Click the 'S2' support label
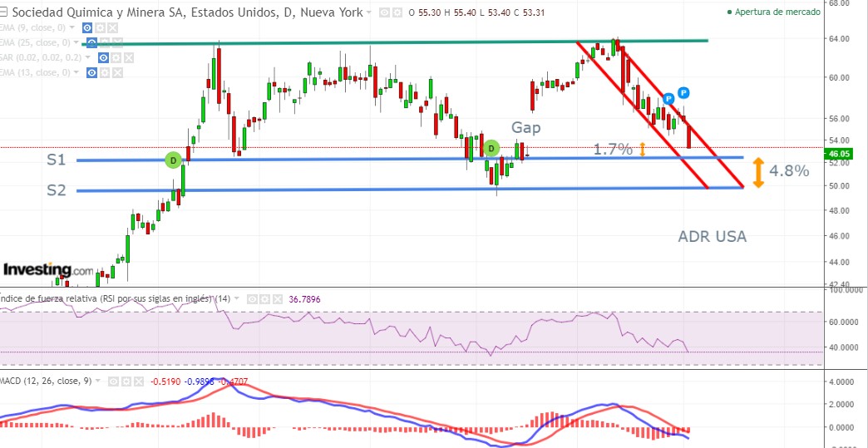Screen dimensions: 868x448 (57, 190)
